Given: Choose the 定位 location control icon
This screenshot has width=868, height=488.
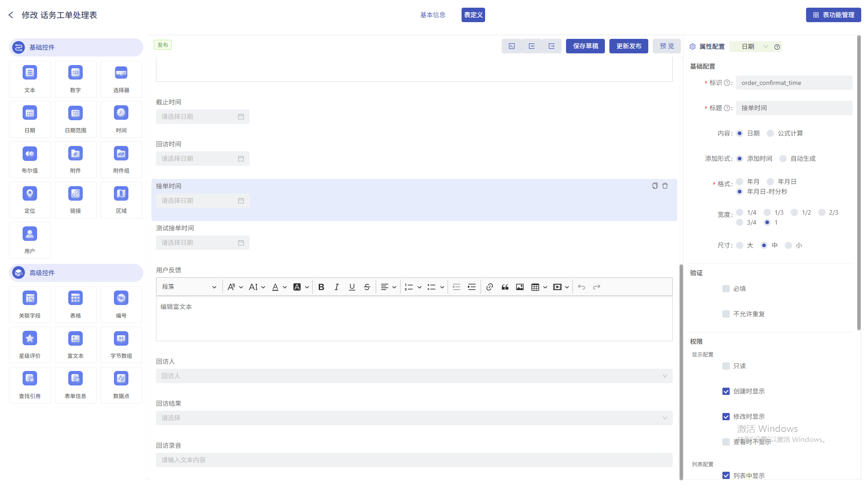Looking at the screenshot, I should coord(30,194).
